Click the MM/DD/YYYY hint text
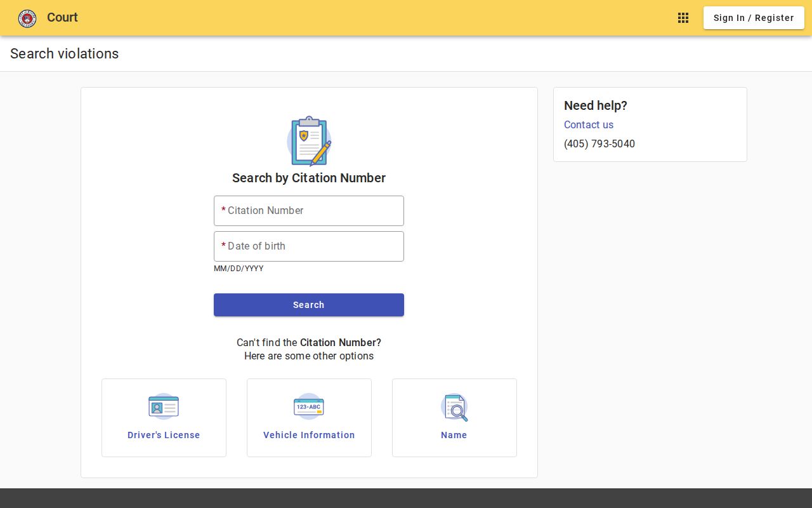 [x=239, y=269]
